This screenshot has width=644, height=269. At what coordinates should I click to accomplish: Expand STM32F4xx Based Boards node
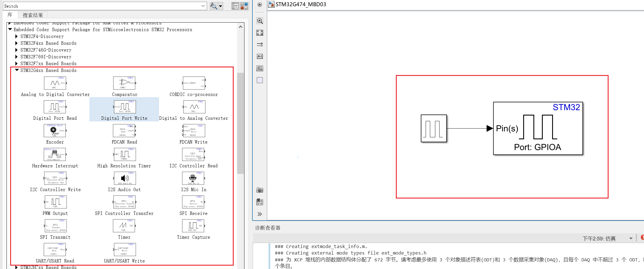point(16,43)
